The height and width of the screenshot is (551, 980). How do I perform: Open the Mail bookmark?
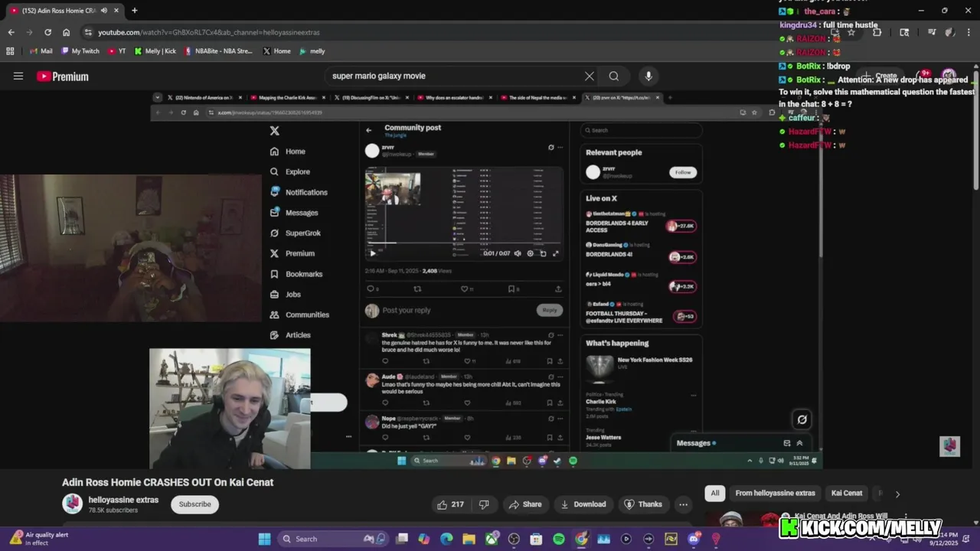41,51
